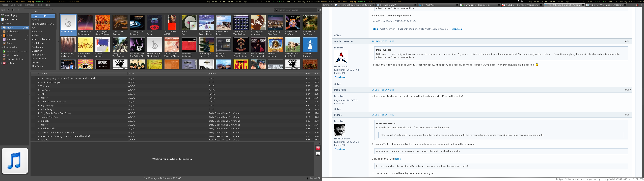Open the Now Playing source

(x=14, y=15)
